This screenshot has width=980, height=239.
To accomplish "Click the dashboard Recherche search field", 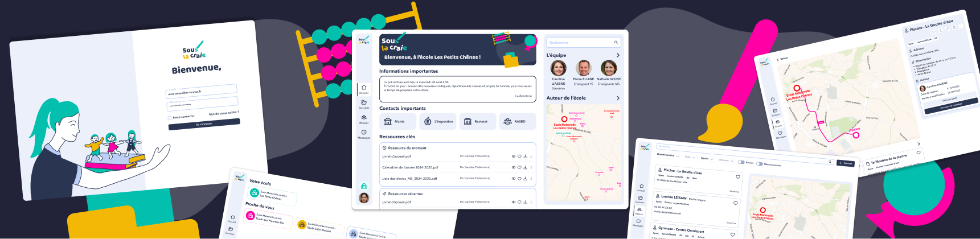I will 584,43.
